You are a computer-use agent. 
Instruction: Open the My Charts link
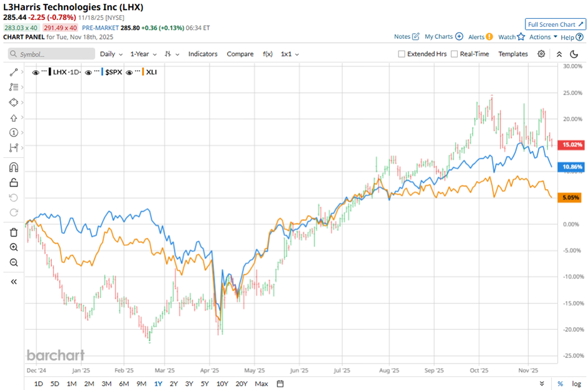tap(438, 36)
